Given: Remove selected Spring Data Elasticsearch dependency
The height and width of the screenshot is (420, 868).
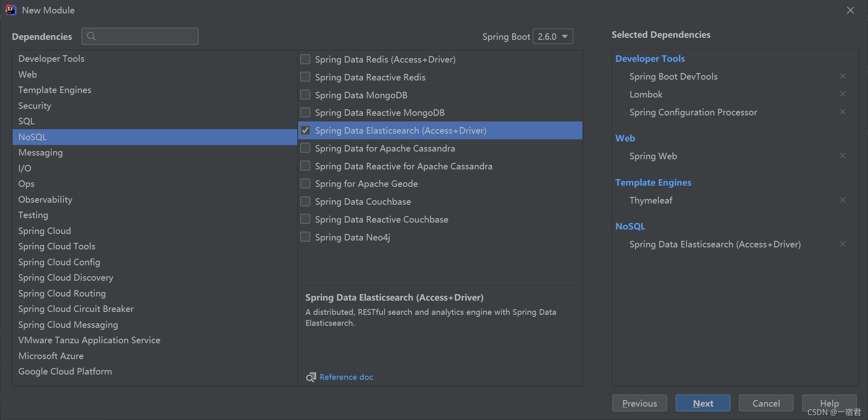Looking at the screenshot, I should (843, 244).
